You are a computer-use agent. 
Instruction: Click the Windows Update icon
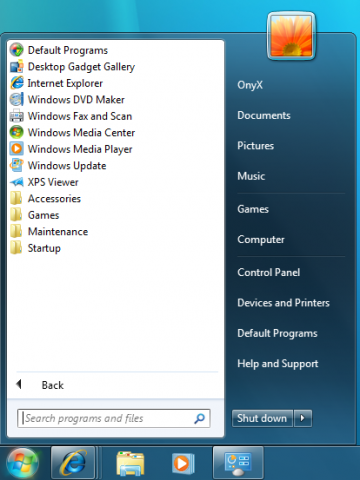pyautogui.click(x=16, y=165)
